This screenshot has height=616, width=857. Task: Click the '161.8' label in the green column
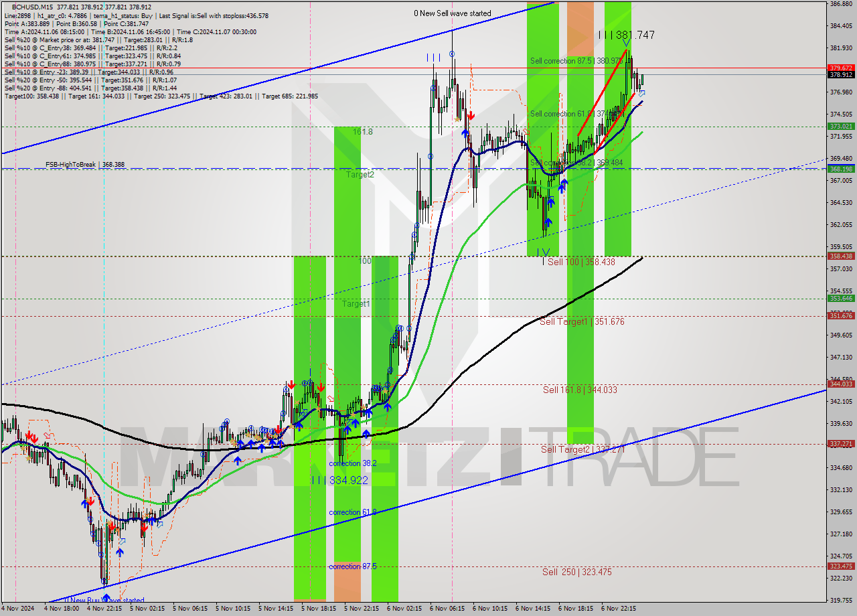[x=363, y=132]
